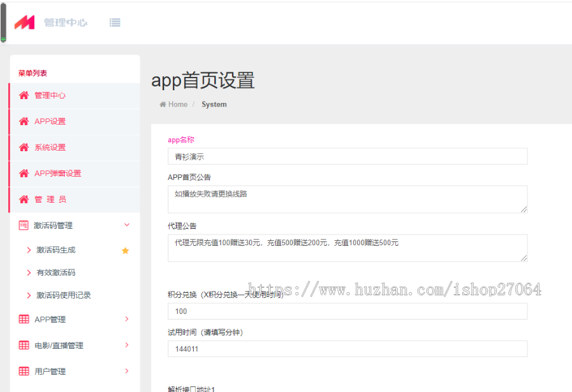Click resize handle of 代理公告 textarea

tap(524, 258)
